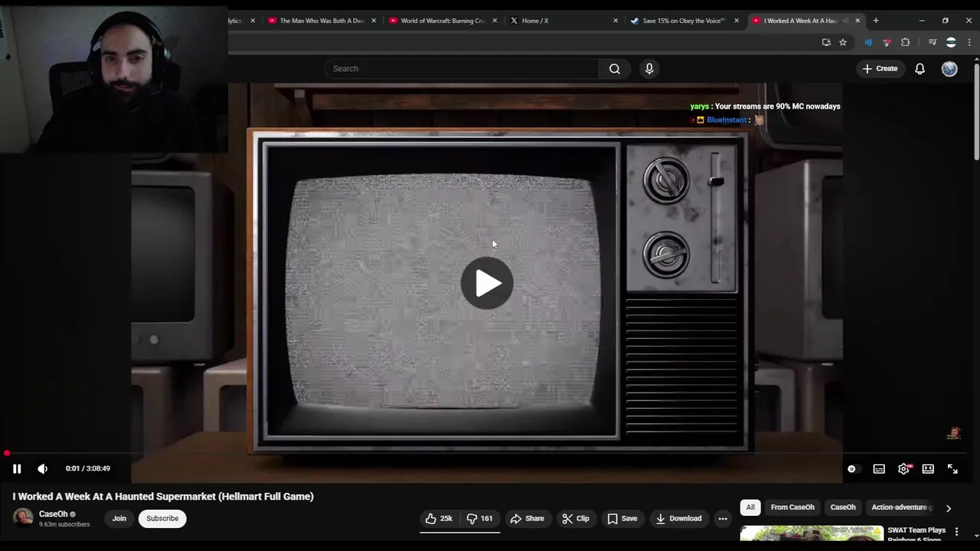Mute the video volume speaker icon

[x=43, y=468]
